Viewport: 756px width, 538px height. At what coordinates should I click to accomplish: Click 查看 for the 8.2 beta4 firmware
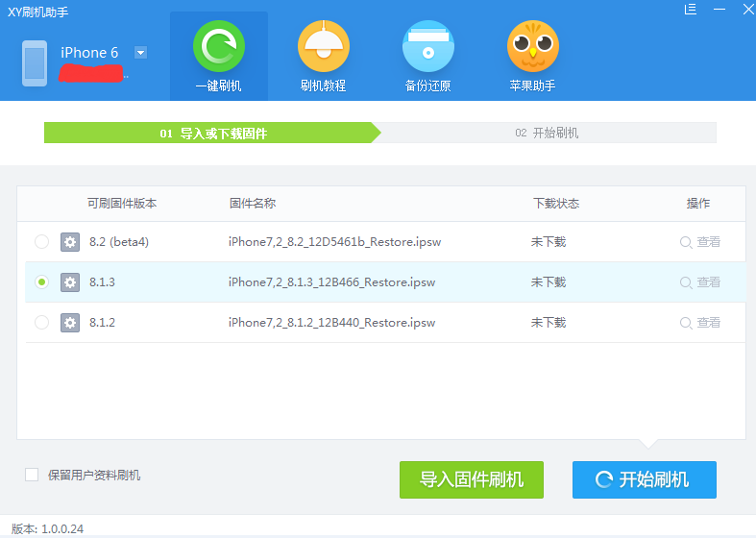pos(700,242)
